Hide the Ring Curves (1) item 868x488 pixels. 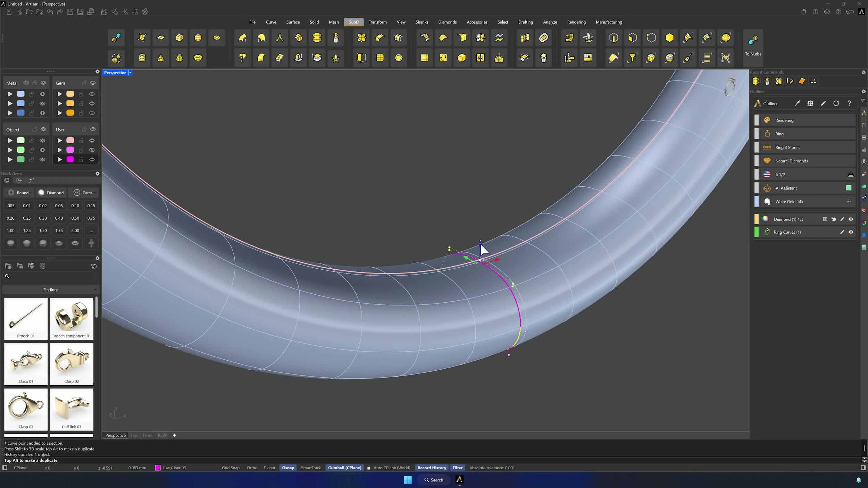pos(851,232)
